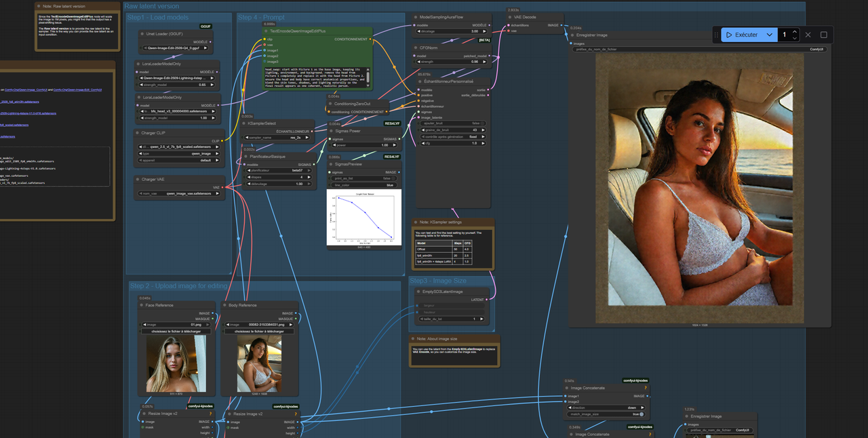The image size is (868, 438).
Task: Collapse the Charger VAE node via its dot
Action: tap(138, 179)
